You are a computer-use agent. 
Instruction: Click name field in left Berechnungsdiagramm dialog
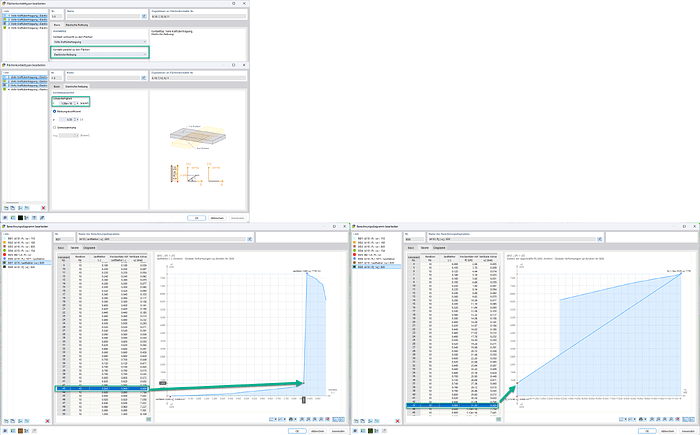tap(162, 239)
